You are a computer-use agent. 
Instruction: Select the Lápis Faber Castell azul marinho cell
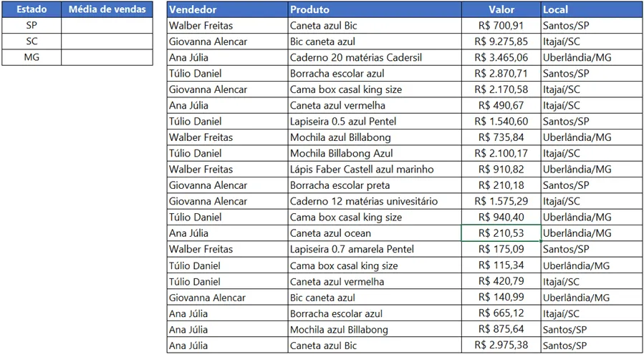[375, 169]
